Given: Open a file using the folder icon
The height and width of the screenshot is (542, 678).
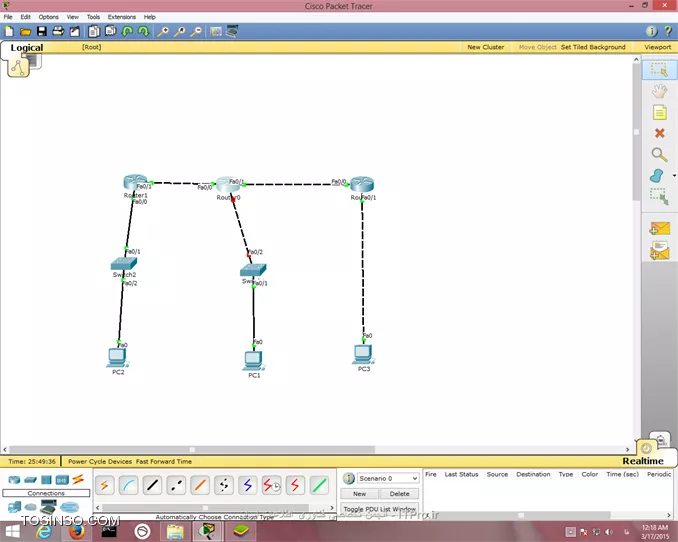Looking at the screenshot, I should point(26,32).
